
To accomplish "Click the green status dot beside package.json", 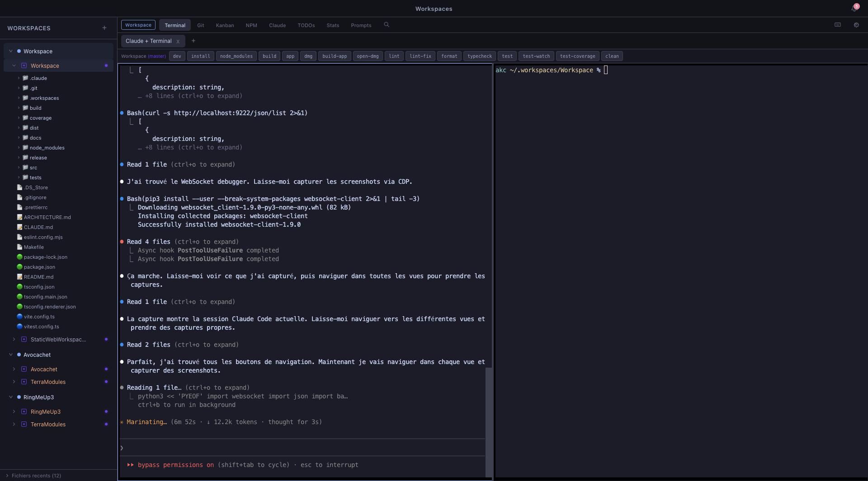I will coord(19,267).
